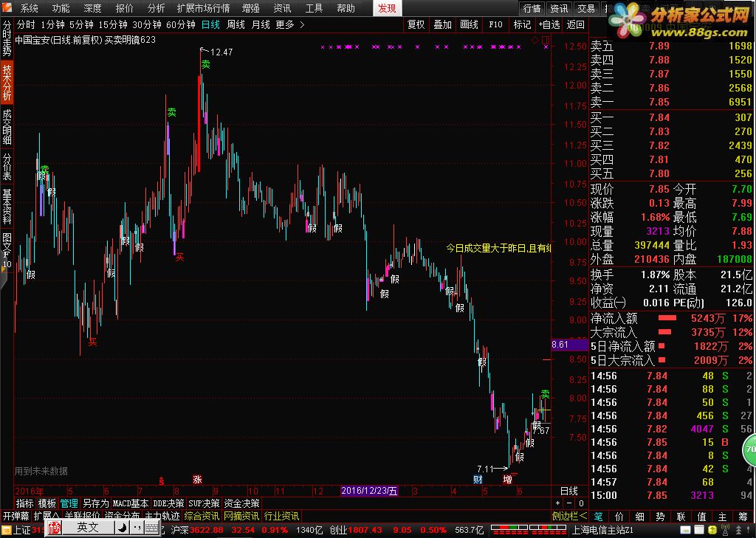Image resolution: width=756 pixels, height=538 pixels.
Task: Open the 功能 menu
Action: pyautogui.click(x=61, y=8)
